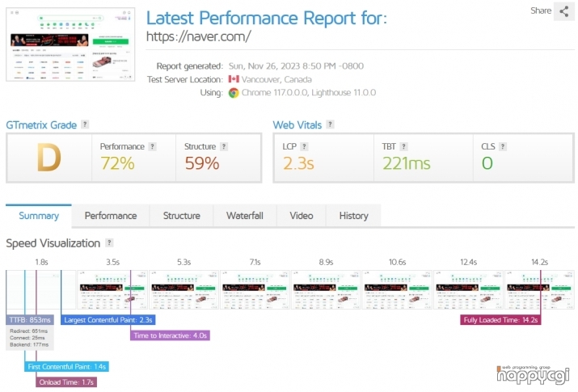
Task: Click the 14.2s filmstrip frame
Action: pos(540,289)
